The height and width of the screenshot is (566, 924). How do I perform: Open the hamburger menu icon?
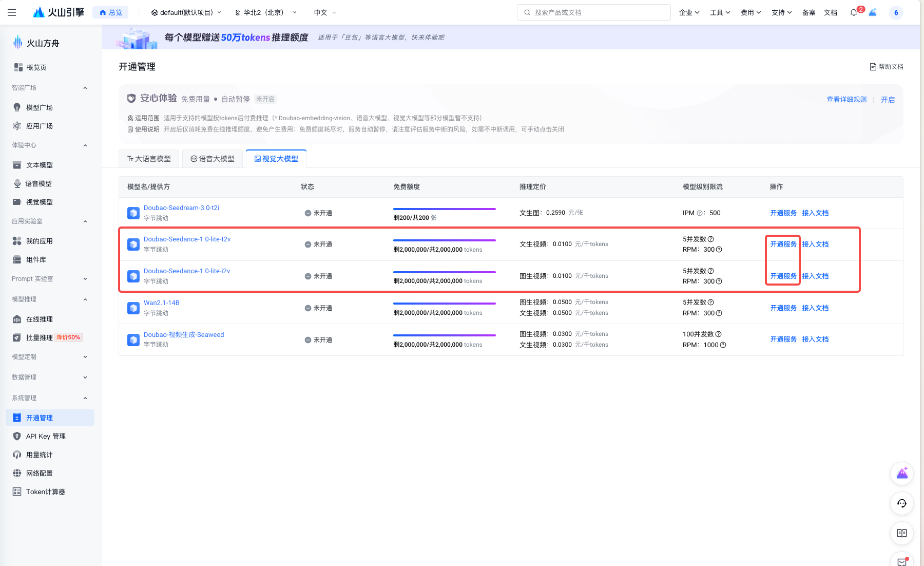(12, 12)
